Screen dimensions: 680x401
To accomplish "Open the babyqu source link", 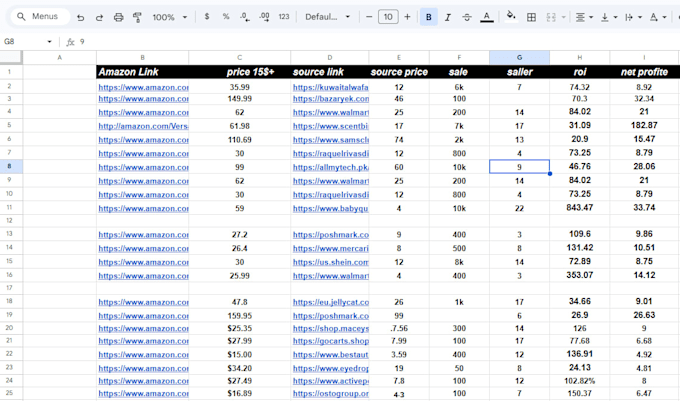I will pyautogui.click(x=330, y=209).
